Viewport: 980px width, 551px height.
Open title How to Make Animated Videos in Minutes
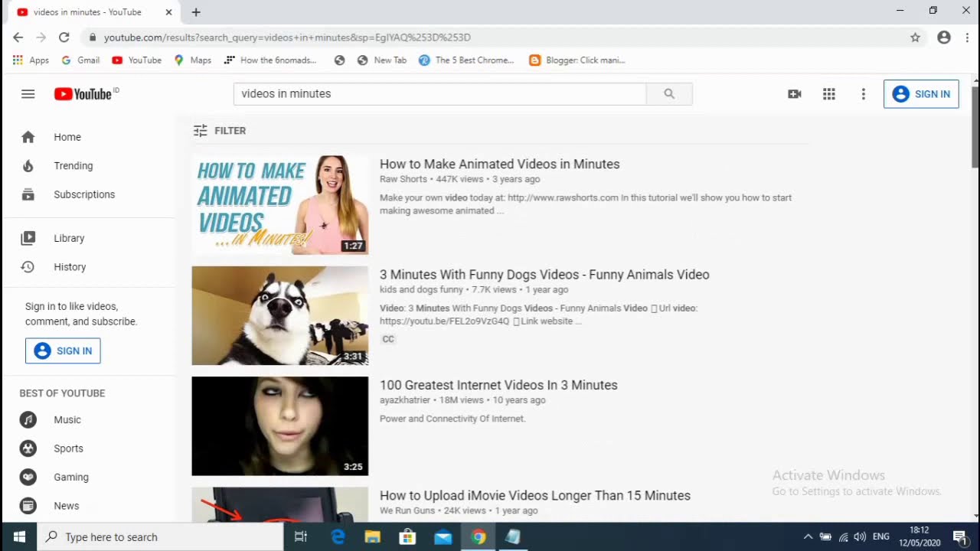tap(500, 165)
